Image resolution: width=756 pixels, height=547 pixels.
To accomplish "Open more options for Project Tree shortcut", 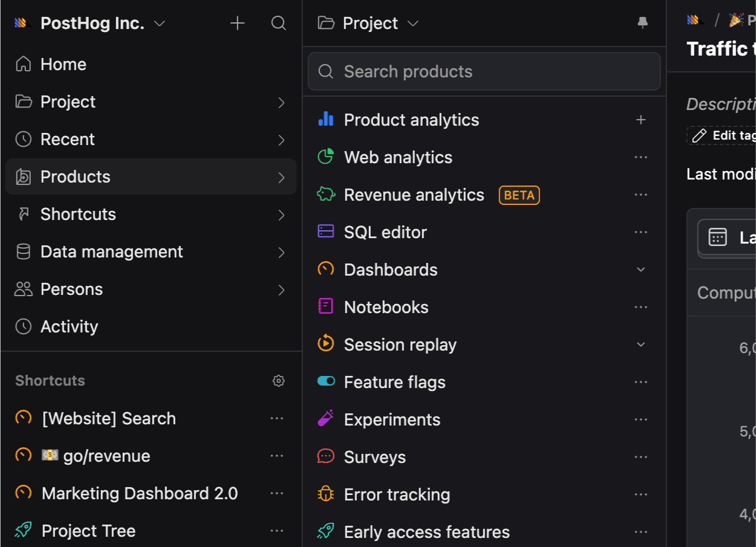I will (x=277, y=531).
